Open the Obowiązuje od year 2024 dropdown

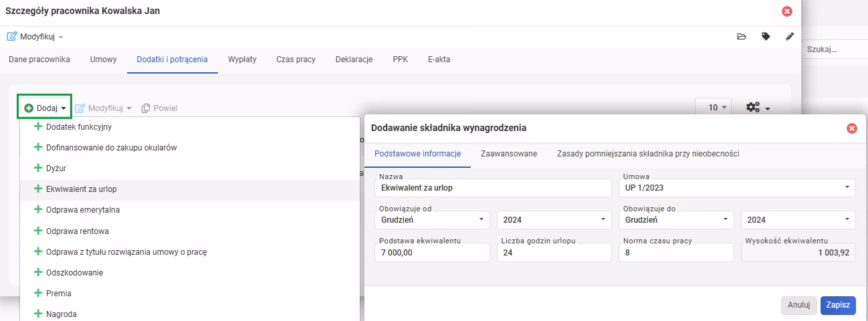[554, 219]
